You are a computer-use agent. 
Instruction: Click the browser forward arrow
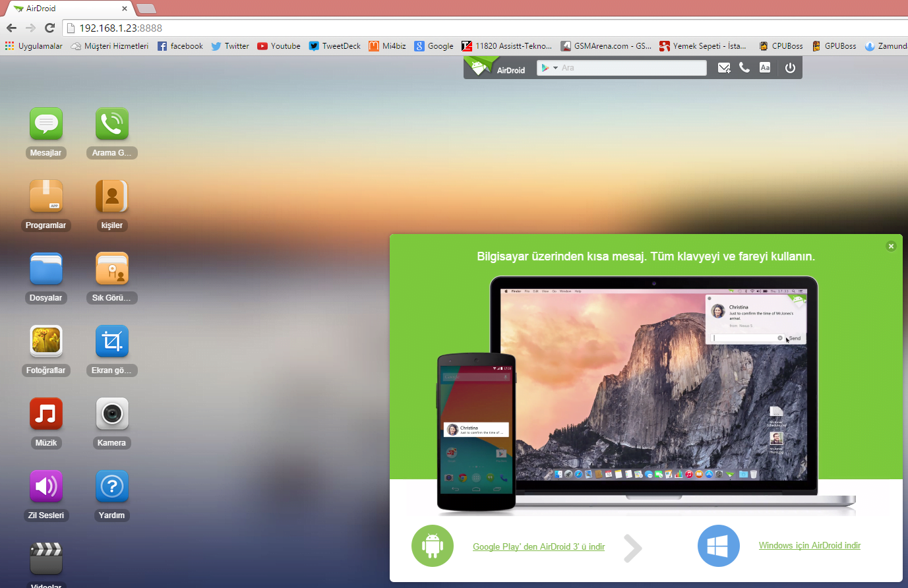pyautogui.click(x=30, y=28)
